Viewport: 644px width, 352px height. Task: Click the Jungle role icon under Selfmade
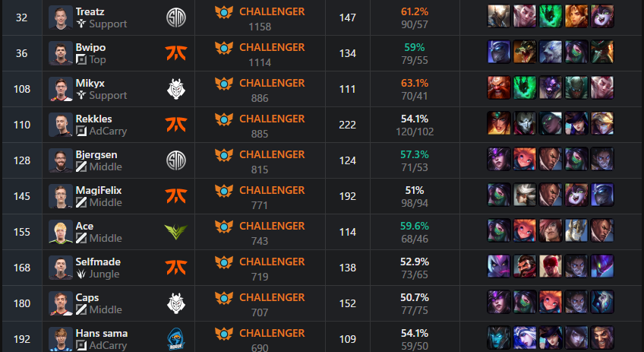point(81,274)
